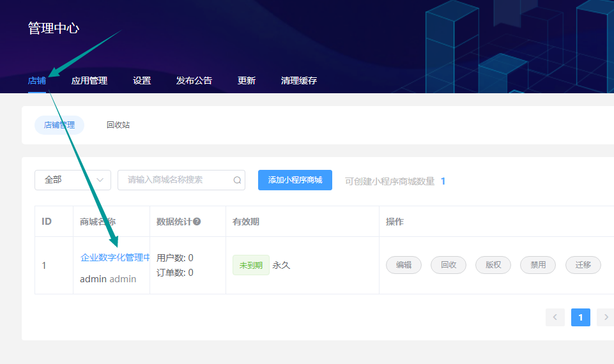Image resolution: width=614 pixels, height=364 pixels.
Task: Switch to the 回收站 tab
Action: (118, 125)
